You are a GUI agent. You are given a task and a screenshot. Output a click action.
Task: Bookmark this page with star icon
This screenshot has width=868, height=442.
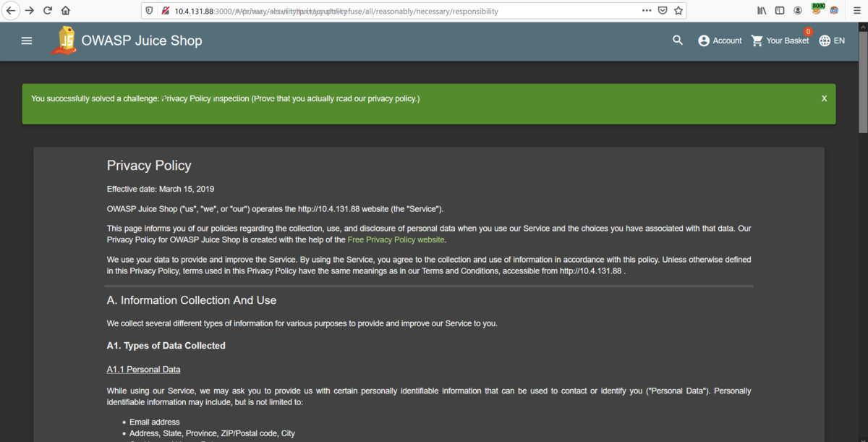678,11
